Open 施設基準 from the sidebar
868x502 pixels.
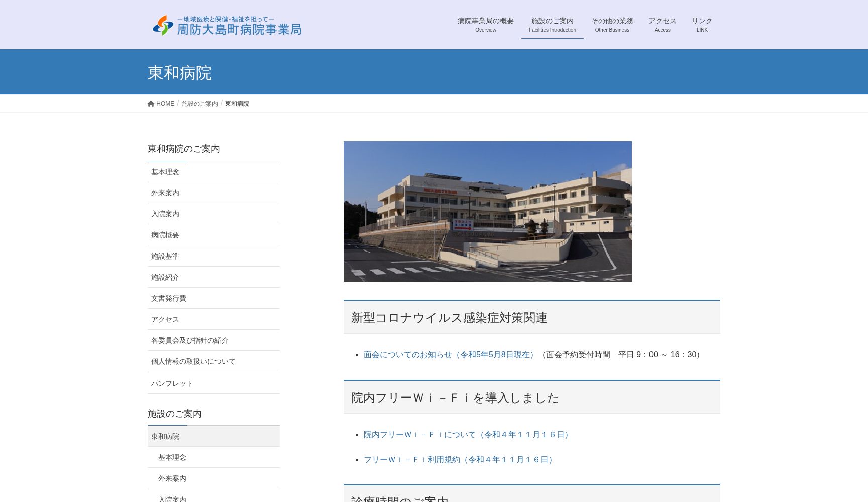pyautogui.click(x=165, y=256)
